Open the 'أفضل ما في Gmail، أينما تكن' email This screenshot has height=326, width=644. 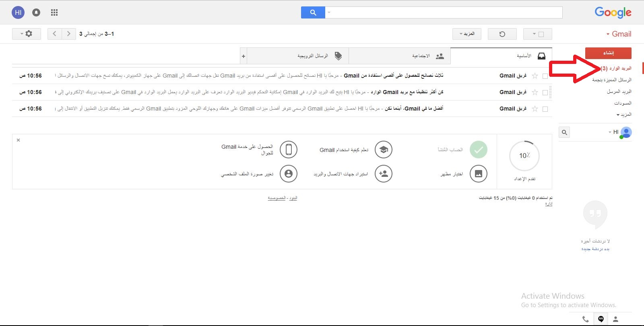click(282, 109)
